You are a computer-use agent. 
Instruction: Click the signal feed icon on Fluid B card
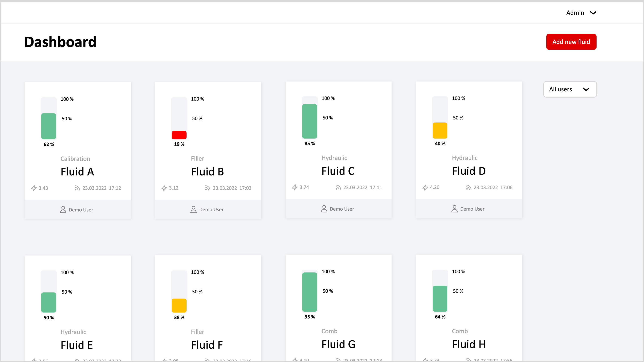point(208,188)
